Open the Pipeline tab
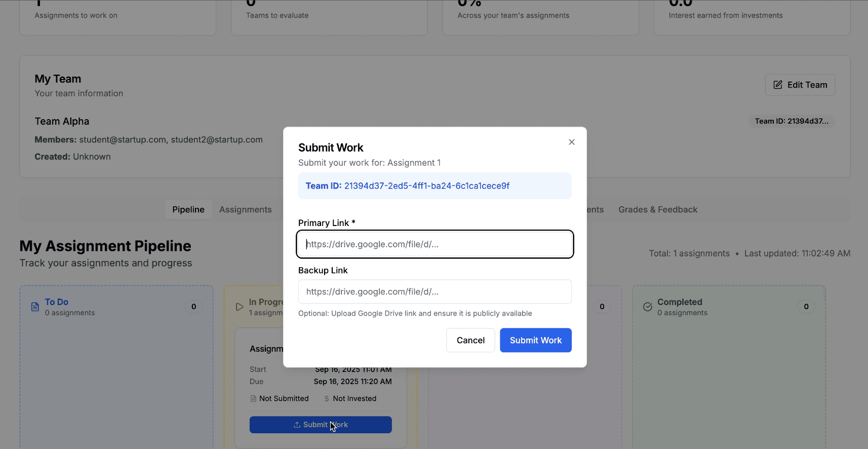 (x=188, y=209)
